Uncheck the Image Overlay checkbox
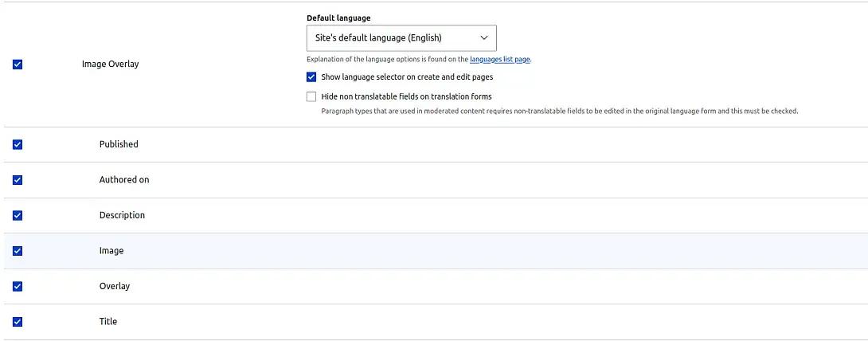868x341 pixels. pyautogui.click(x=18, y=65)
